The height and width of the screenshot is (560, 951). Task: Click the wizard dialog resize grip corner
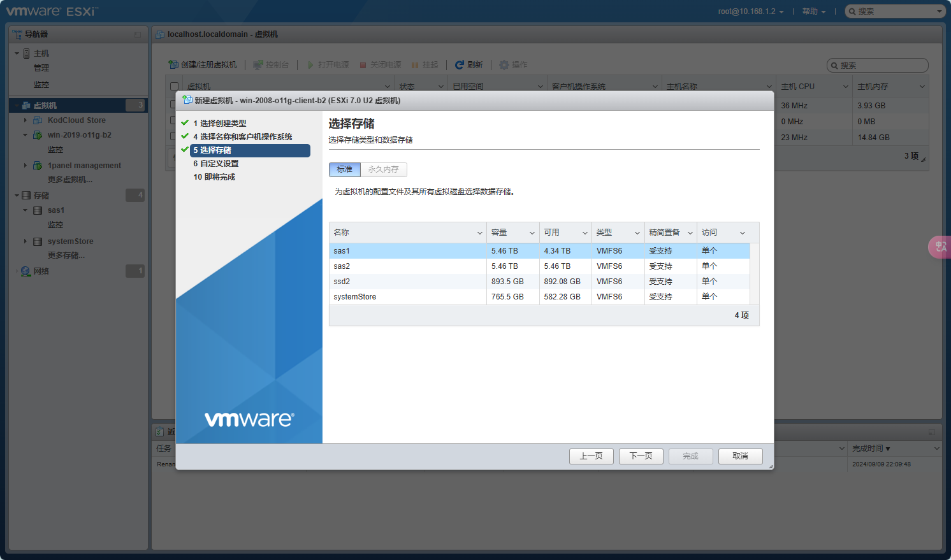click(x=770, y=466)
